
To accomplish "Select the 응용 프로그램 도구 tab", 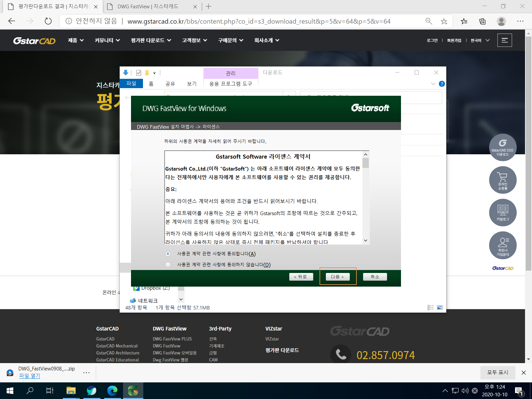I will [231, 84].
